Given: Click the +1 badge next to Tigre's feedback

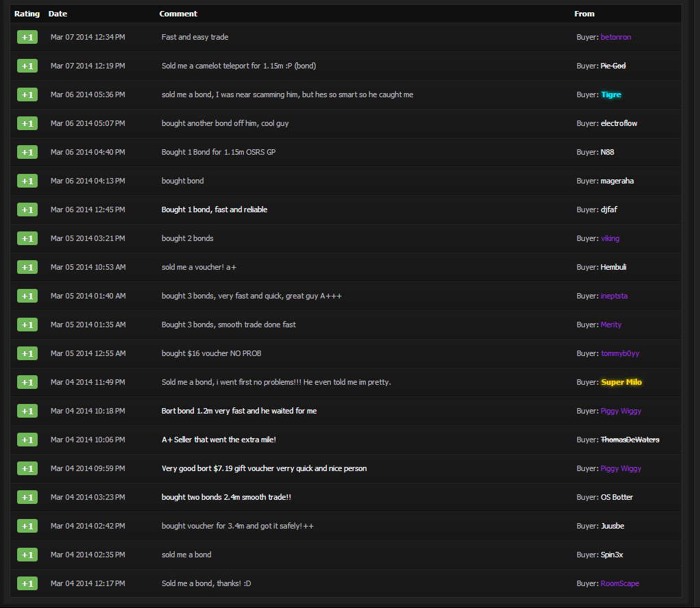Looking at the screenshot, I should tap(27, 94).
